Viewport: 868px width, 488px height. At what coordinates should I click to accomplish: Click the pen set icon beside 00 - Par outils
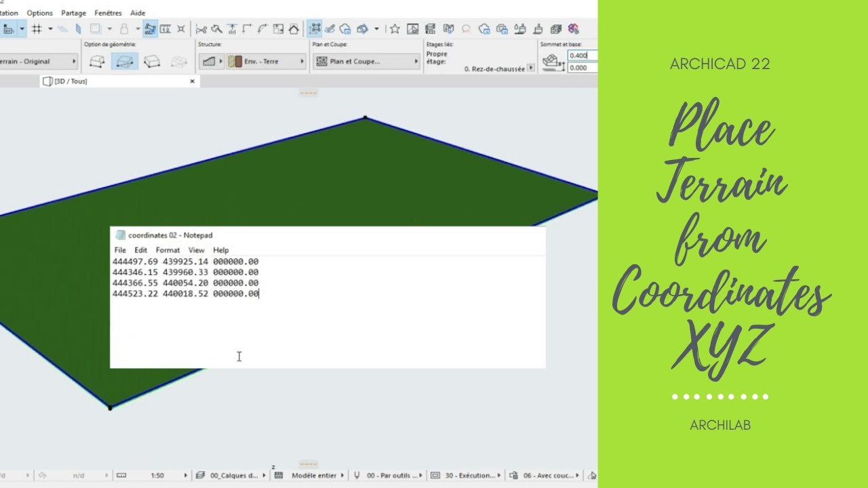(x=357, y=476)
